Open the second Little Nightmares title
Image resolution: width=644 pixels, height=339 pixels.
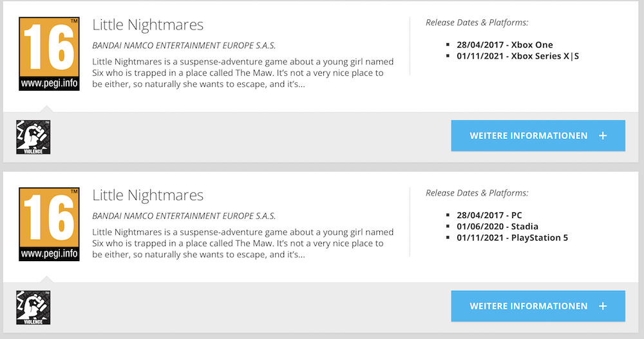[x=148, y=196]
